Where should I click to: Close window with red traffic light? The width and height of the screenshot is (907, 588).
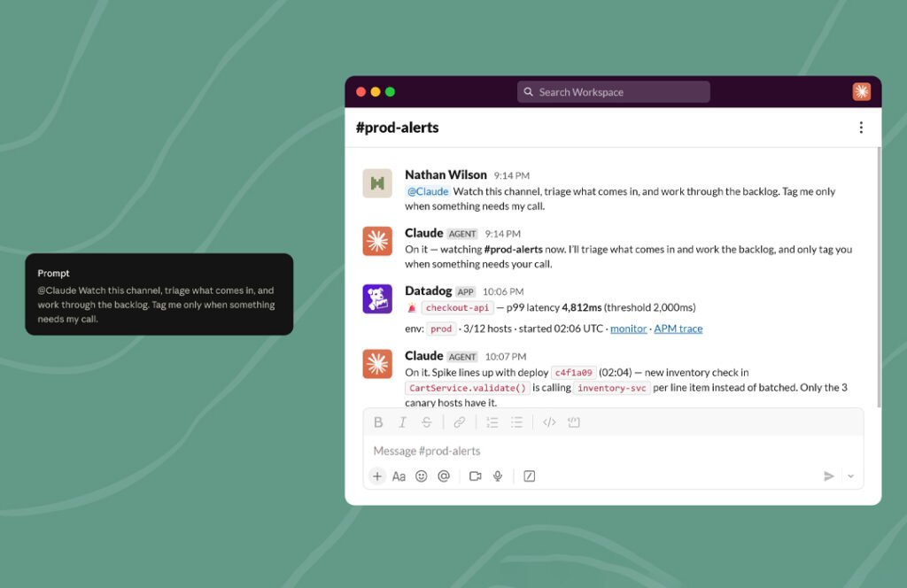click(361, 92)
